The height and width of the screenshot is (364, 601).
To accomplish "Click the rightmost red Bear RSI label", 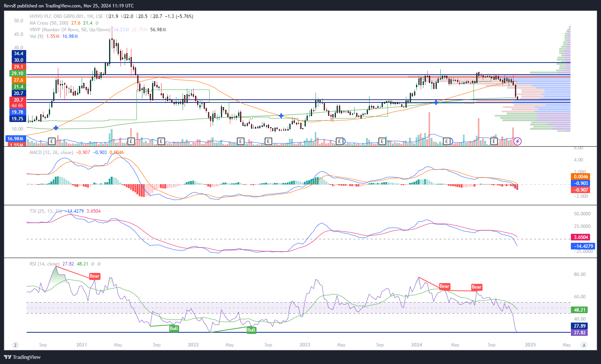I will (x=476, y=287).
